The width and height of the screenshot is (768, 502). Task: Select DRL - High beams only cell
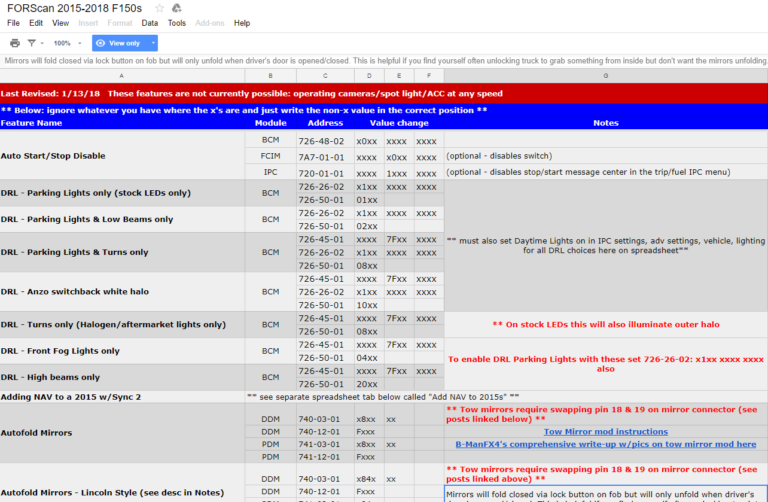pos(122,377)
